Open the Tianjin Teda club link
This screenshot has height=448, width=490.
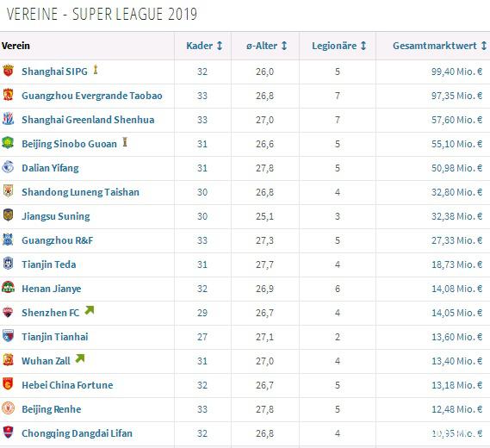click(x=49, y=264)
